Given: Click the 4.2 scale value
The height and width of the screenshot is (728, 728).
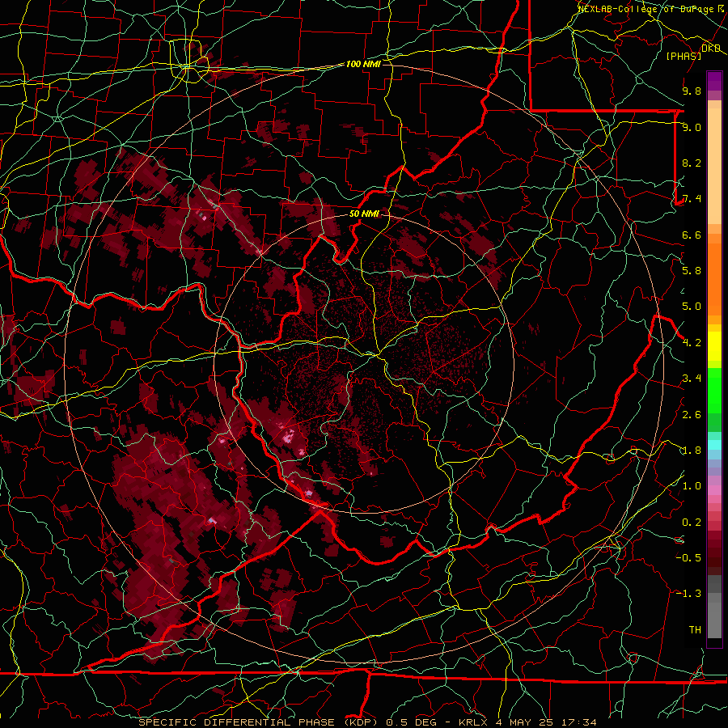Looking at the screenshot, I should pyautogui.click(x=692, y=343).
